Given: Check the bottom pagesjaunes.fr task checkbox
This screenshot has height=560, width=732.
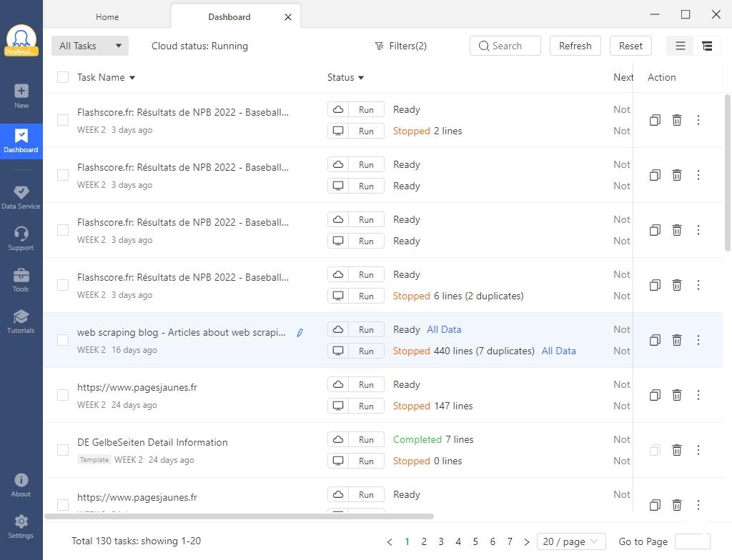Looking at the screenshot, I should (x=63, y=505).
